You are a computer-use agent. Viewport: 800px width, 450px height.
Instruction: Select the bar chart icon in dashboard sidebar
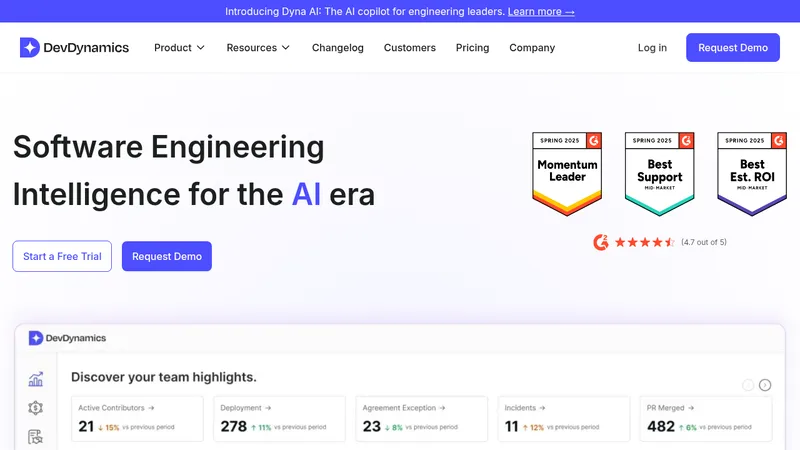[36, 379]
